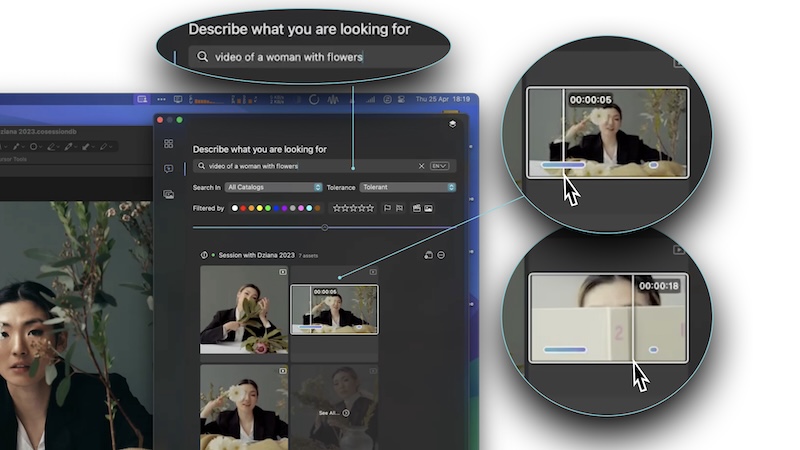The height and width of the screenshot is (450, 800).
Task: Click the circular progress menu bar icon
Action: click(314, 99)
